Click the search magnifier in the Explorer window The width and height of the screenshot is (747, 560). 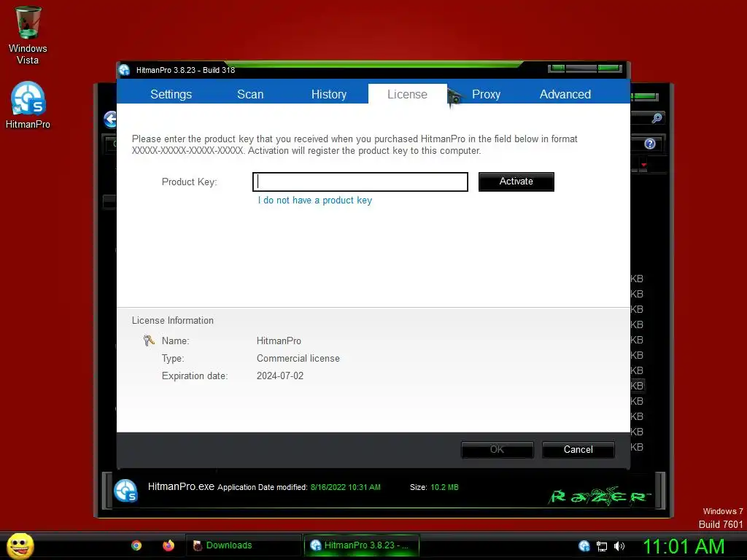[657, 117]
